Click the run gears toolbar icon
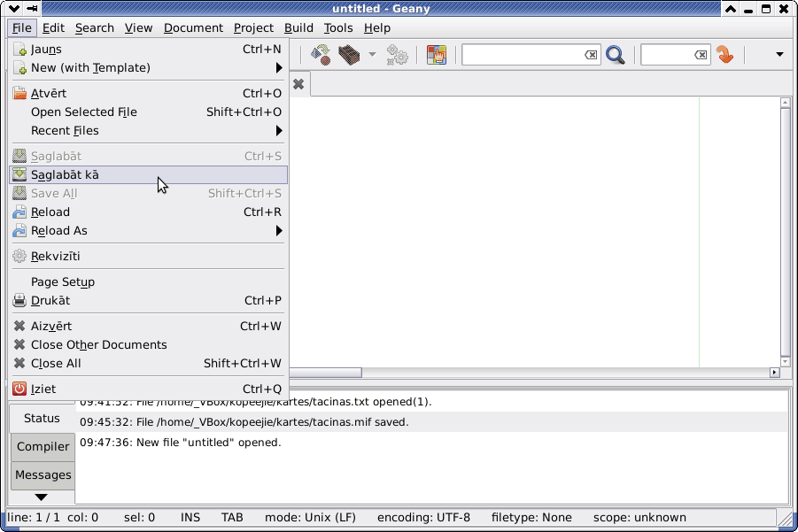 397,54
